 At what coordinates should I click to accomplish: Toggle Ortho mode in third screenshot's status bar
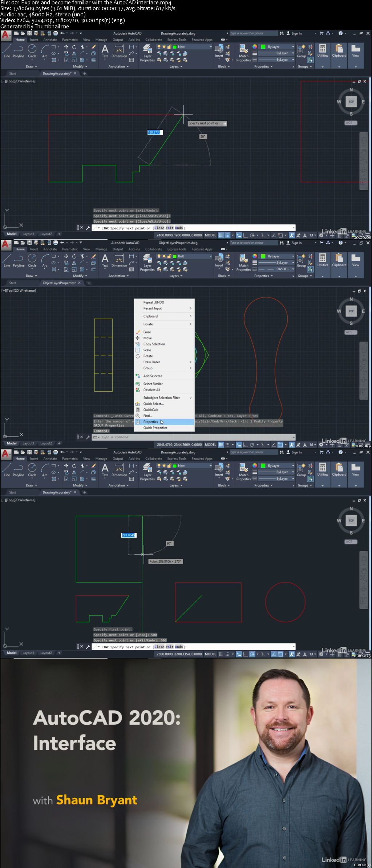245,654
